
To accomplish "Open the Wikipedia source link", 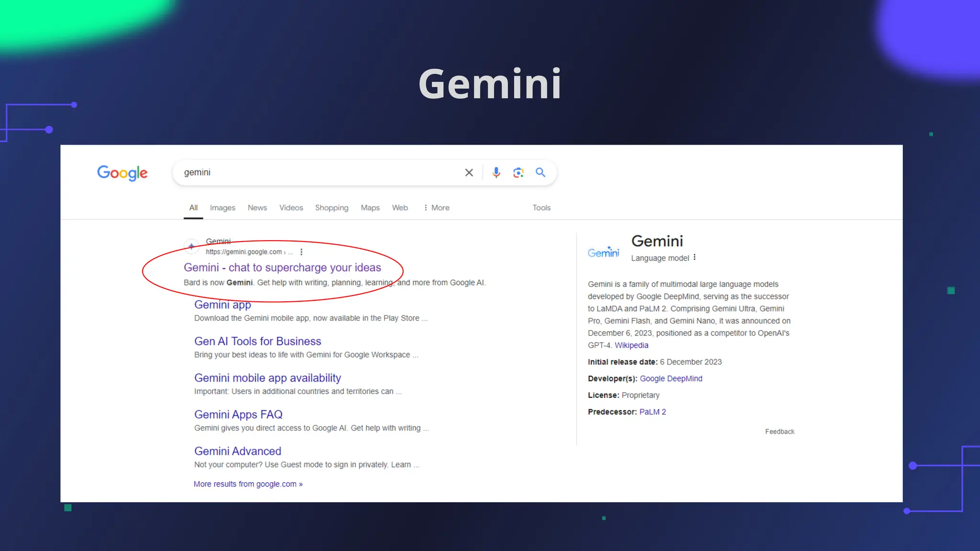I will click(631, 345).
